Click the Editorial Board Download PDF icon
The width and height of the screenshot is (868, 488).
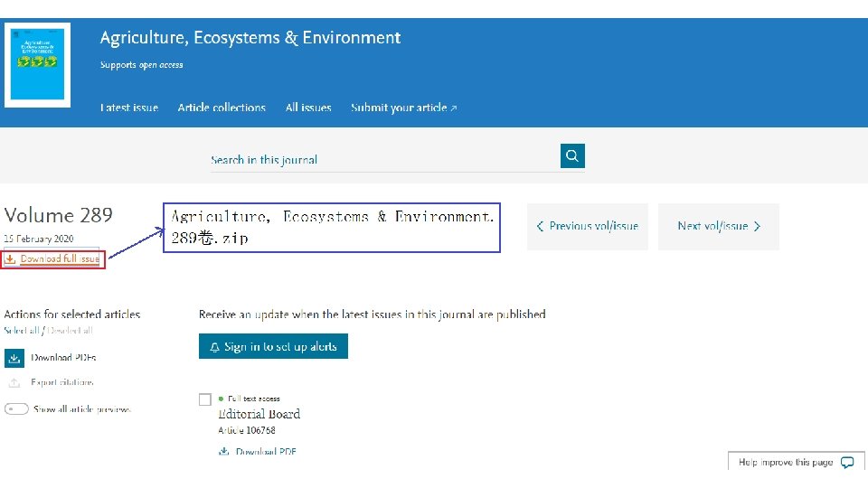pos(223,451)
